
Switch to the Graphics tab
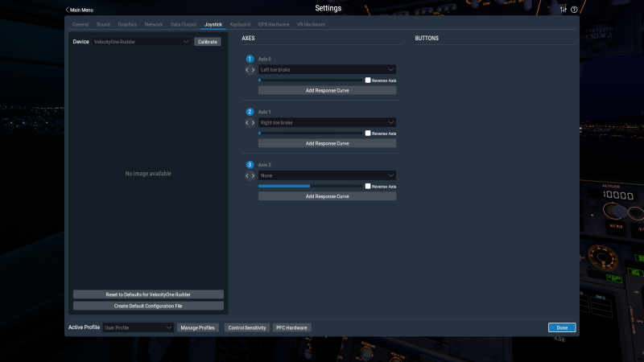pyautogui.click(x=127, y=25)
